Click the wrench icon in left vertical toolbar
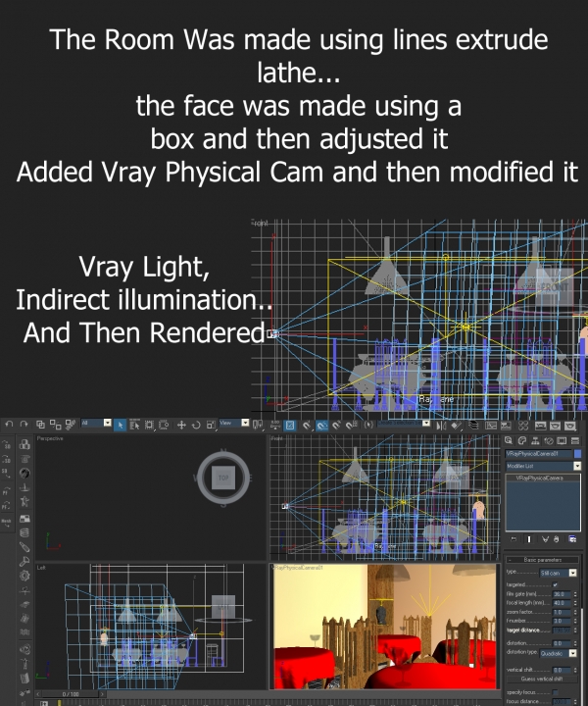The image size is (588, 706). pos(24,561)
